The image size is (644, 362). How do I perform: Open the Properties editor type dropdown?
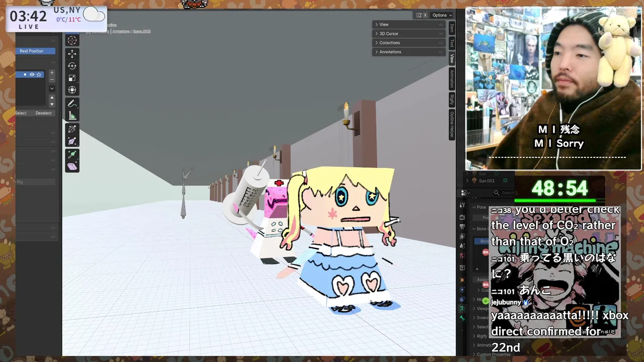click(x=465, y=193)
